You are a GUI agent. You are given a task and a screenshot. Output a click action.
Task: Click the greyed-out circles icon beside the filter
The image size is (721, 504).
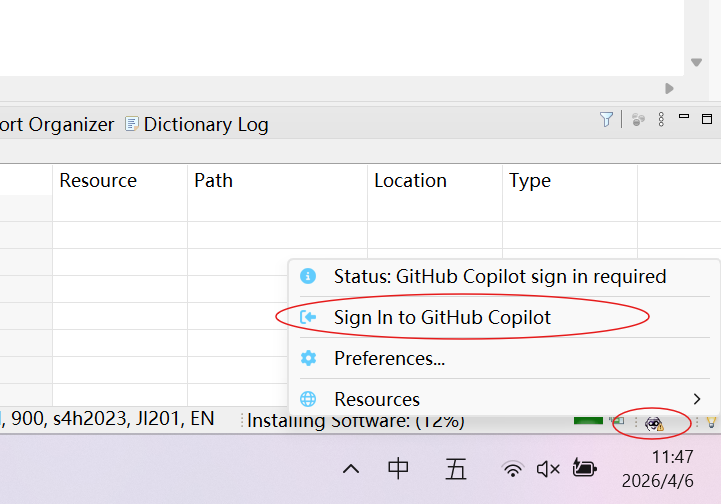click(638, 120)
